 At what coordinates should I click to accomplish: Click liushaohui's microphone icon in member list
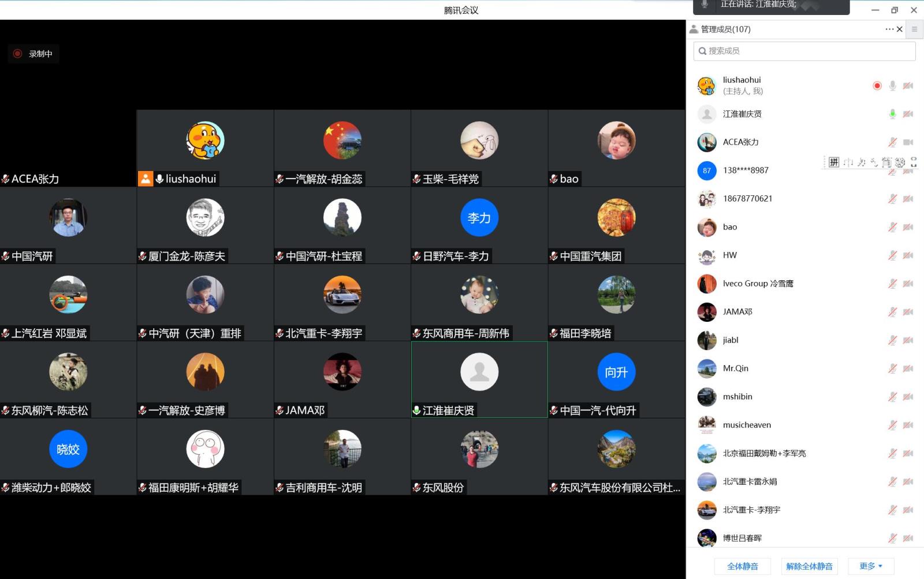click(x=892, y=86)
